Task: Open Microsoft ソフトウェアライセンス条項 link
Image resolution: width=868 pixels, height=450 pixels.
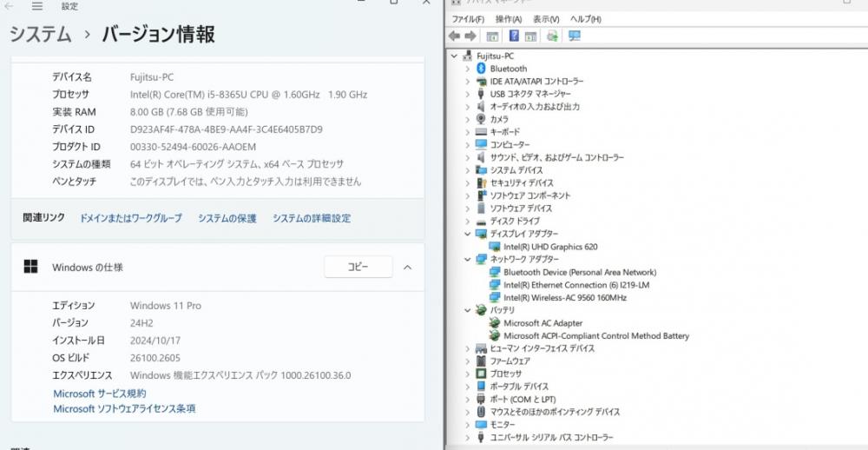Action: pos(124,409)
